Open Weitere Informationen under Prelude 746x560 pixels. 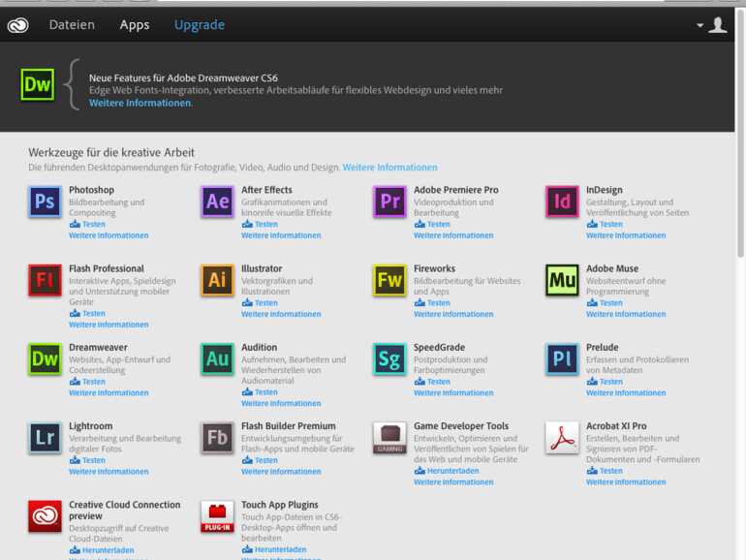626,393
